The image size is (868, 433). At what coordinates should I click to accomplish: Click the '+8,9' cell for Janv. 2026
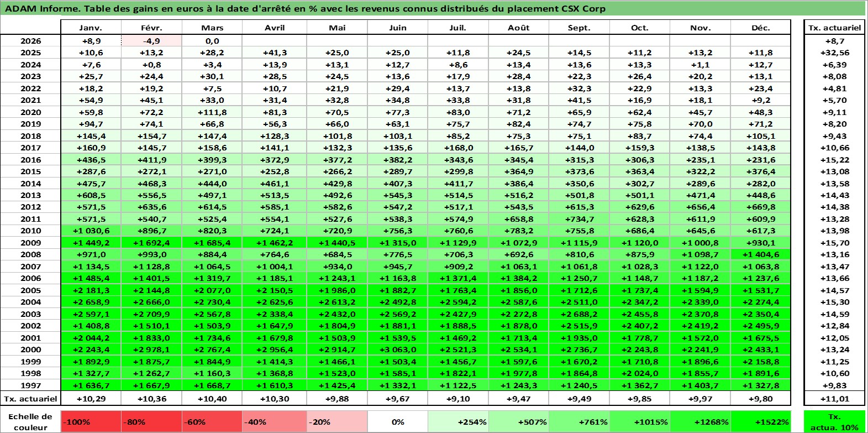[x=91, y=41]
